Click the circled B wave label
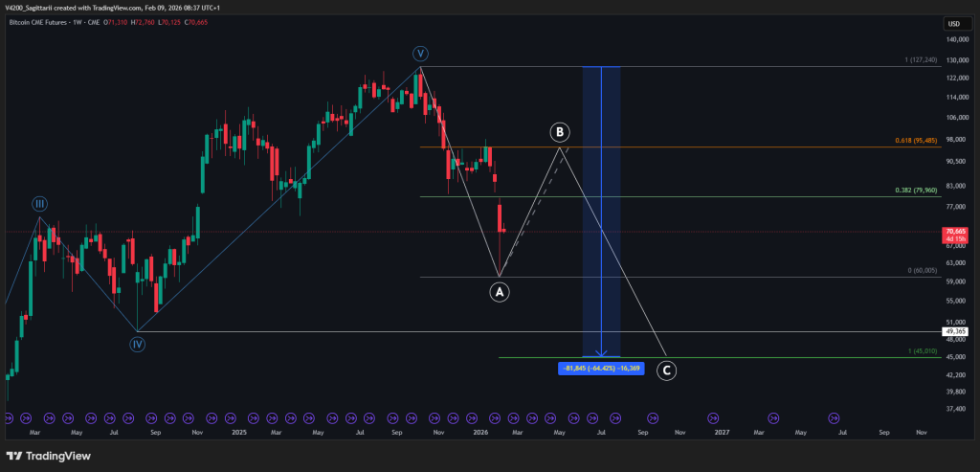Image resolution: width=980 pixels, height=472 pixels. pyautogui.click(x=560, y=131)
